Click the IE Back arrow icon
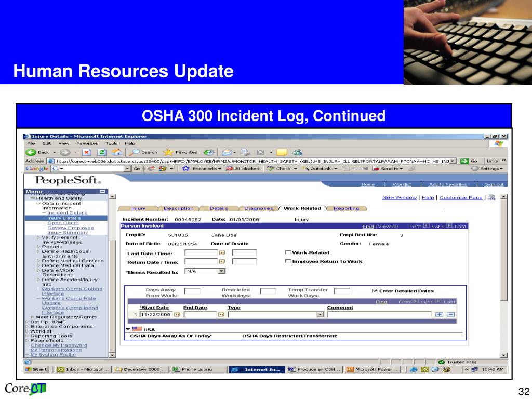The image size is (532, 399). coord(31,152)
